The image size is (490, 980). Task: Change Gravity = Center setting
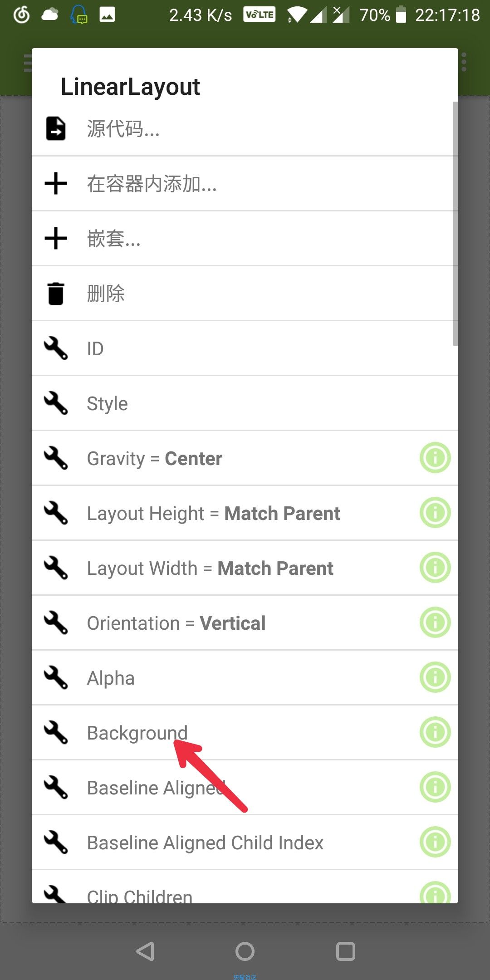pyautogui.click(x=245, y=458)
